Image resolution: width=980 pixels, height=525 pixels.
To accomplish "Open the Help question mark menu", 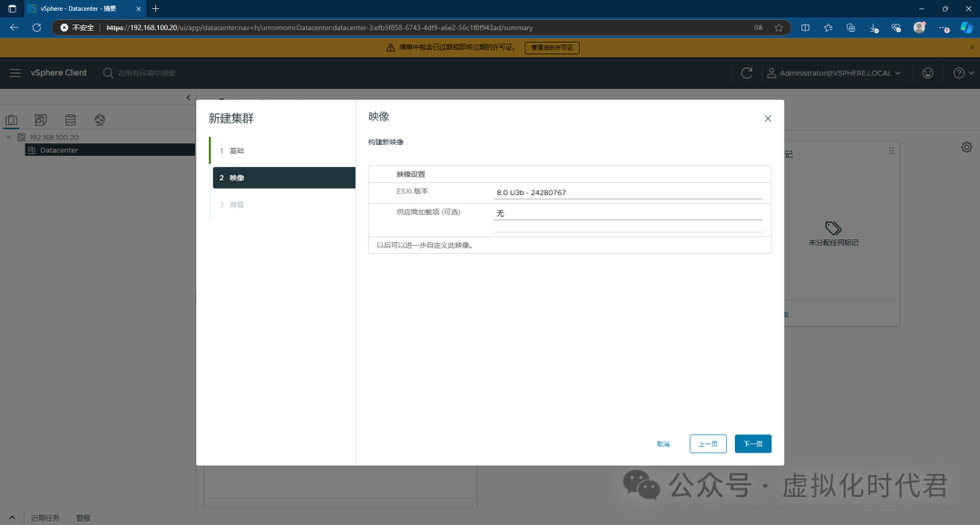I will [963, 73].
